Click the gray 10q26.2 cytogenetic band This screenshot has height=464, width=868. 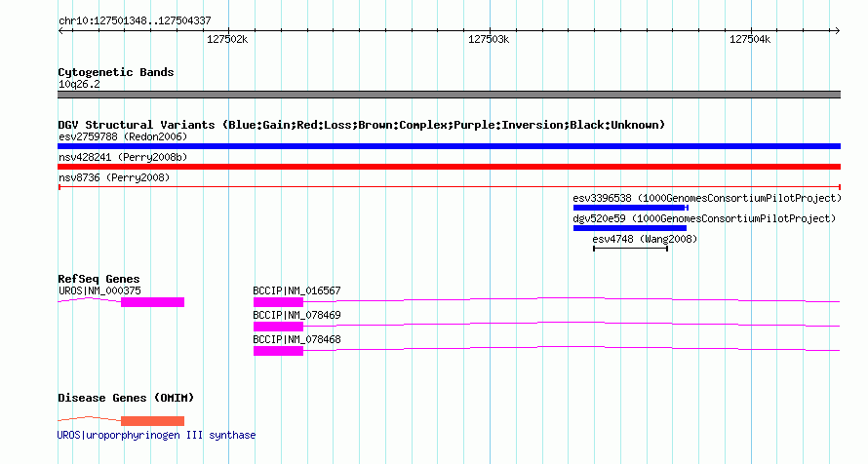[x=449, y=95]
